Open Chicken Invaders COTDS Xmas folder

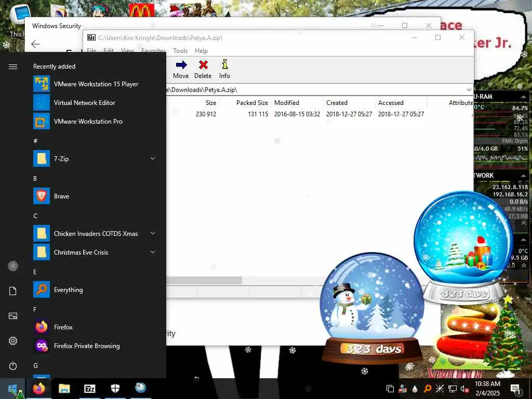[94, 234]
